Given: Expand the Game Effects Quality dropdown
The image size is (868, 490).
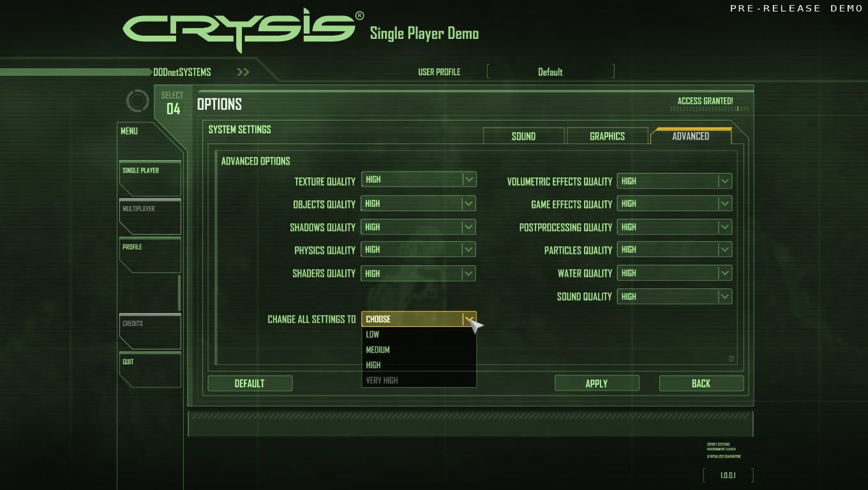Looking at the screenshot, I should coord(674,204).
